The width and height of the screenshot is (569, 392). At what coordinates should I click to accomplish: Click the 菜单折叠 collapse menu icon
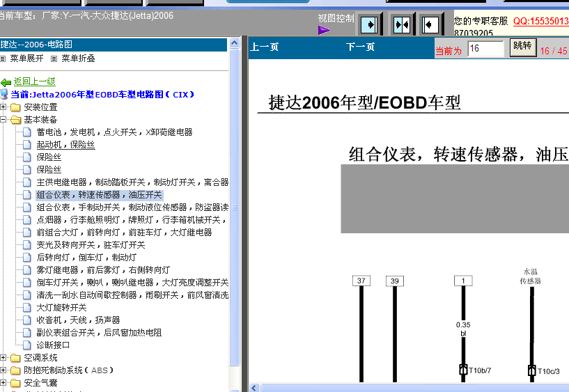coord(54,58)
